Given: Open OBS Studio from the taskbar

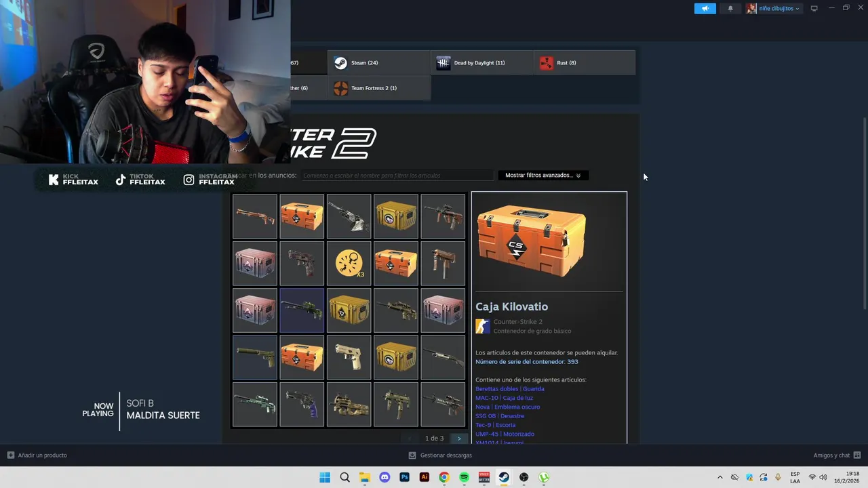Looking at the screenshot, I should click(524, 477).
